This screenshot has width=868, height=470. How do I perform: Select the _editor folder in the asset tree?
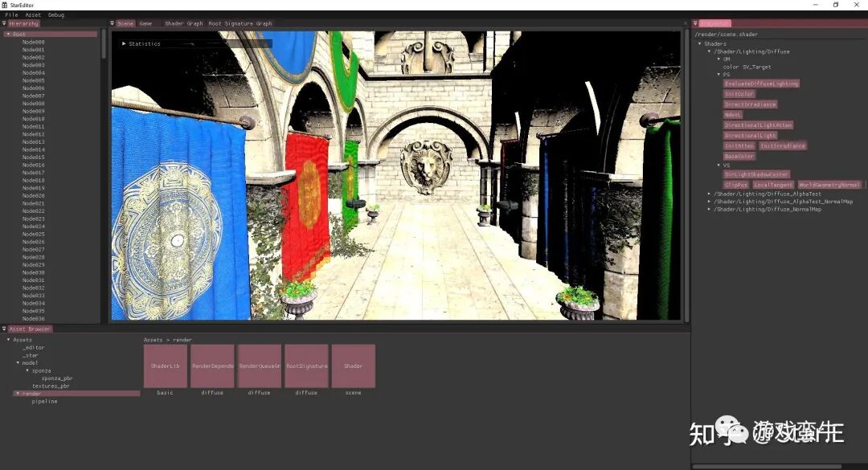tap(33, 348)
